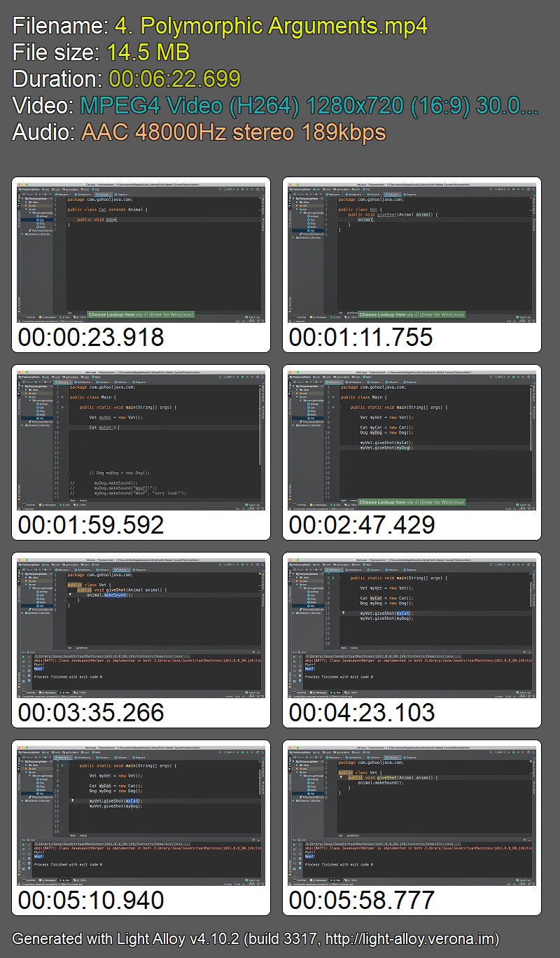
Task: Open the video frame thumbnail above 00:04:23.103
Action: coord(412,627)
